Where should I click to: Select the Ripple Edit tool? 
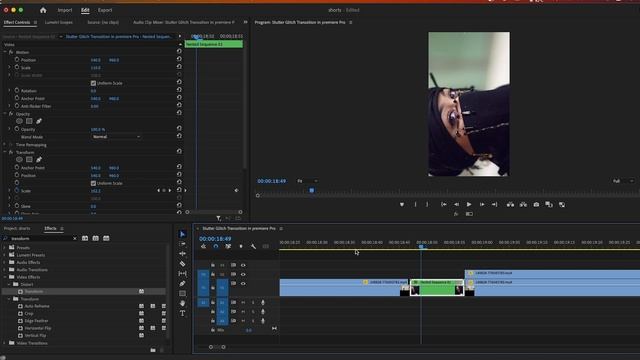(182, 253)
